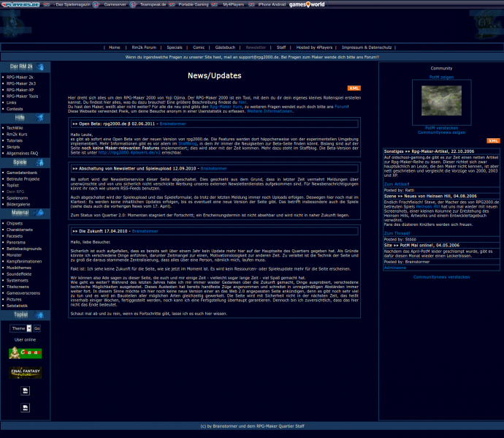Click the 'Toplist' sidebar section header
Image resolution: width=504 pixels, height=438 pixels.
click(x=25, y=314)
